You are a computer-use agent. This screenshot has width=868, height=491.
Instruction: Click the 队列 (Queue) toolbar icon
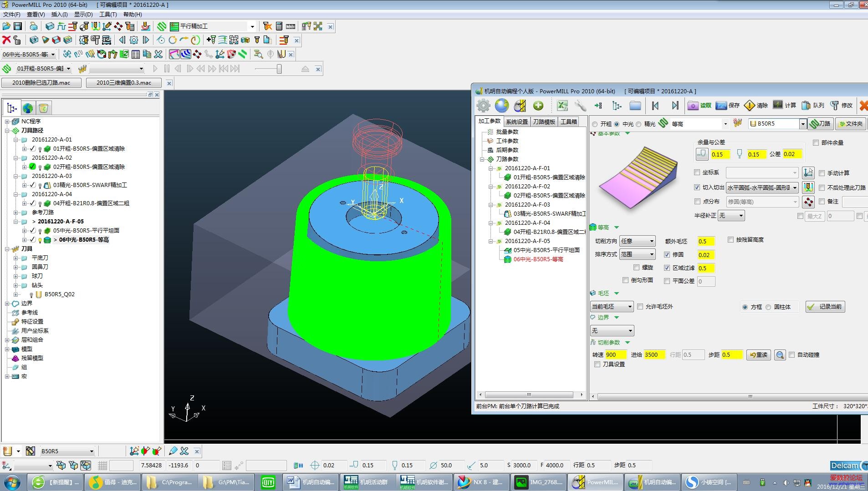[806, 106]
